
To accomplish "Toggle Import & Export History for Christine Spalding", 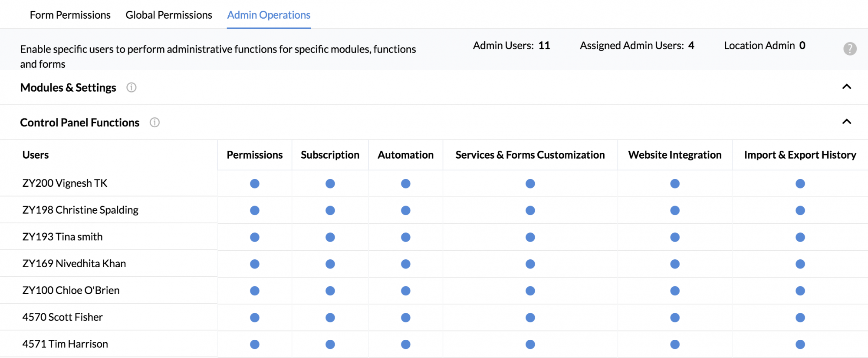I will tap(800, 210).
